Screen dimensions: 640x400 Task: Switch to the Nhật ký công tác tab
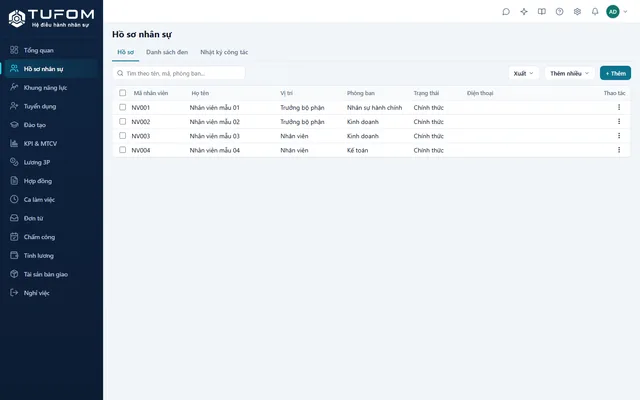click(x=224, y=52)
